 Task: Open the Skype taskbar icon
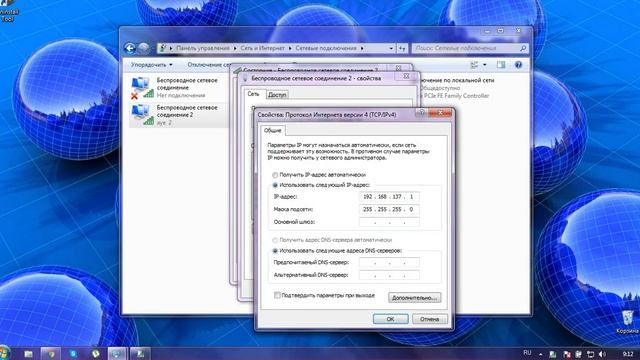tap(73, 354)
